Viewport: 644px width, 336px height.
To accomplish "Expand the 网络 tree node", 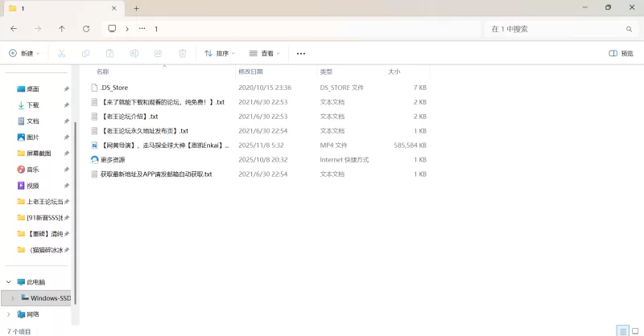I will [x=9, y=314].
